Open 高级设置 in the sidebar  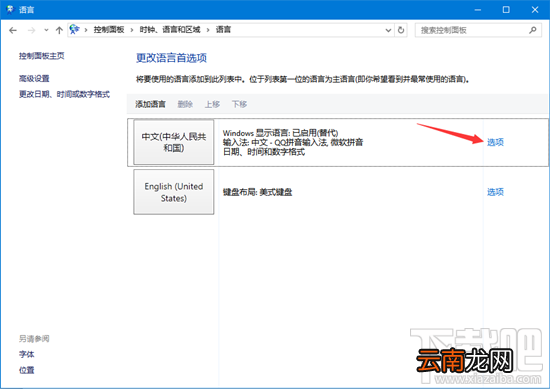tap(34, 79)
